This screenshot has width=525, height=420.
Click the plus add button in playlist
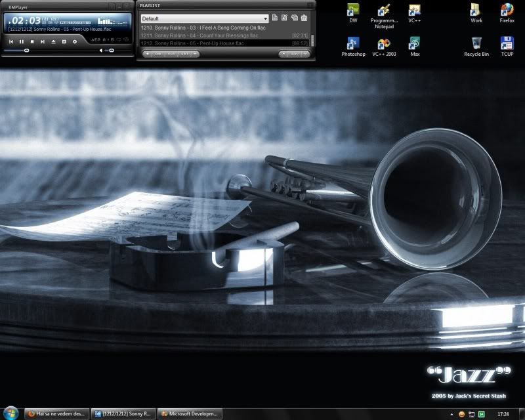pyautogui.click(x=148, y=54)
